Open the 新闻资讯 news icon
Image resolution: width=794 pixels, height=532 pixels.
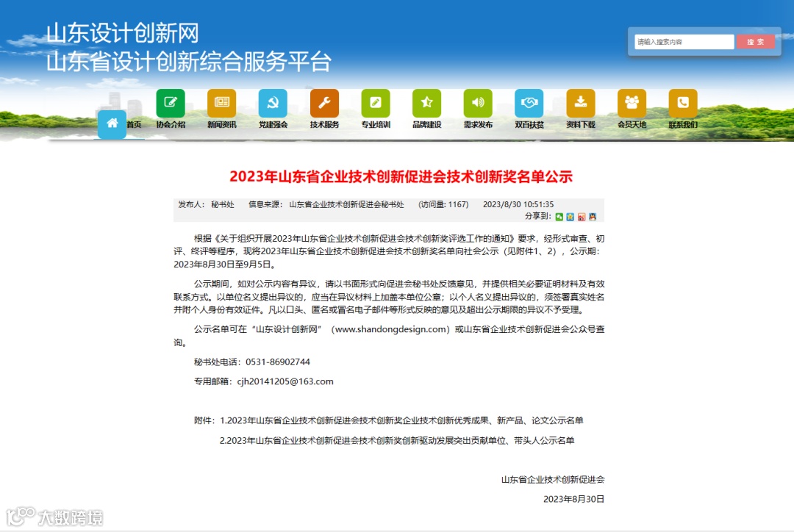(x=222, y=103)
